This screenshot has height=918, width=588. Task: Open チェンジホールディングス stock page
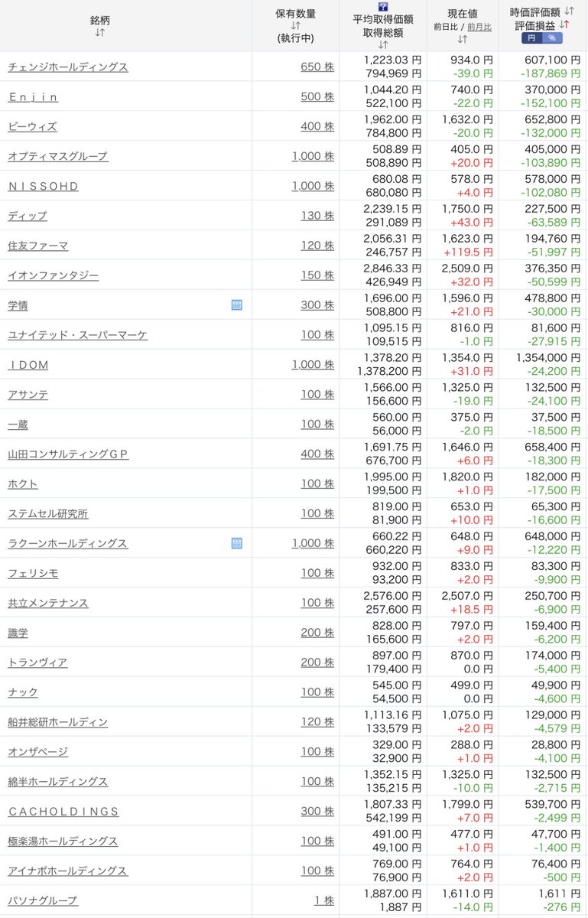(68, 67)
